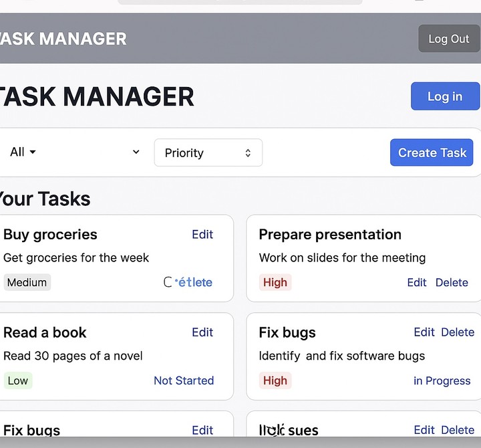Edit the Buy groceries task
Viewport: 481px width, 448px height.
click(x=202, y=235)
